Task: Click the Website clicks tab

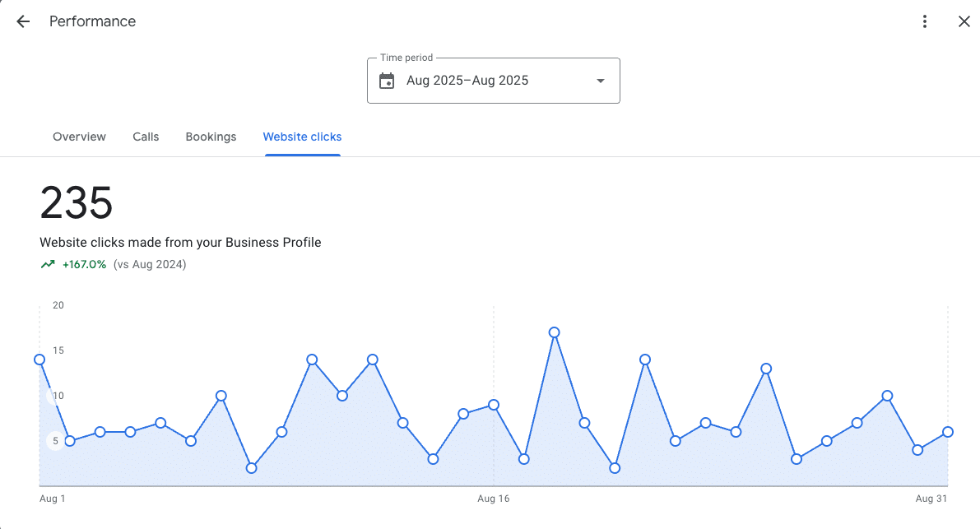Action: click(x=302, y=137)
